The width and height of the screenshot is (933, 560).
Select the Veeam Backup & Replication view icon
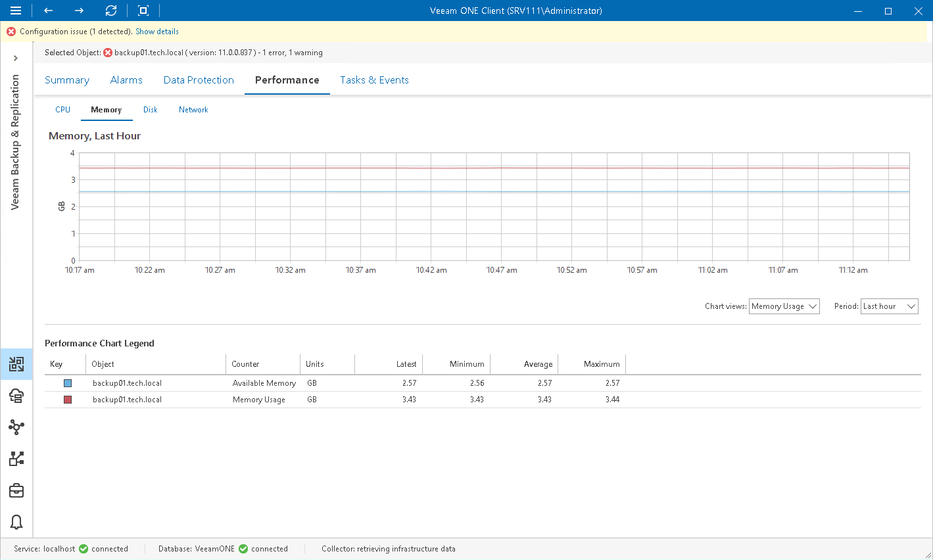click(x=16, y=364)
